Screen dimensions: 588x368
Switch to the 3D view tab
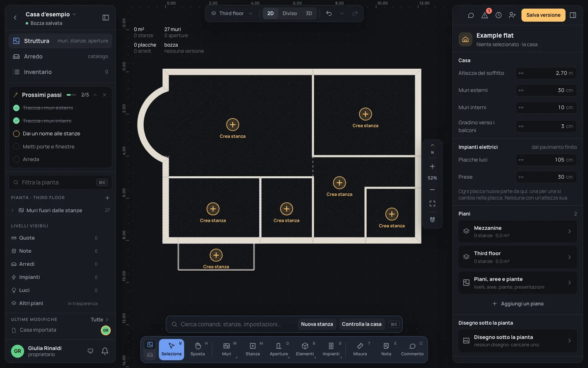[x=309, y=13]
